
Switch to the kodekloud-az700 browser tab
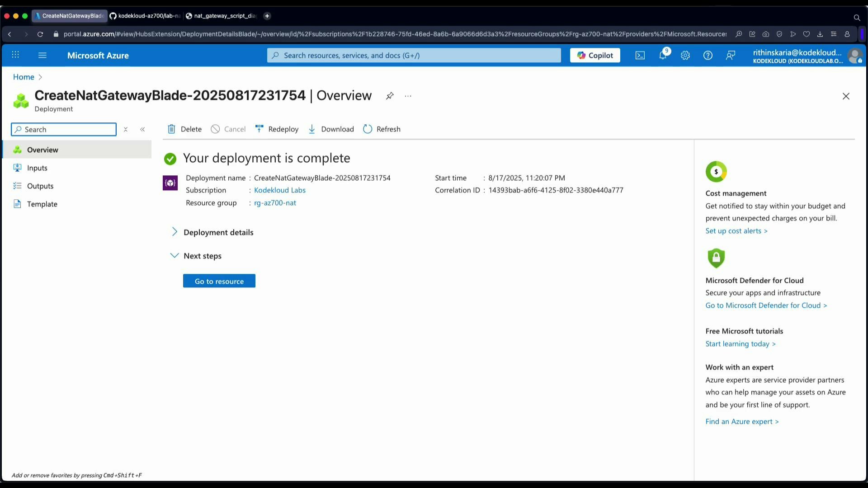pyautogui.click(x=145, y=16)
